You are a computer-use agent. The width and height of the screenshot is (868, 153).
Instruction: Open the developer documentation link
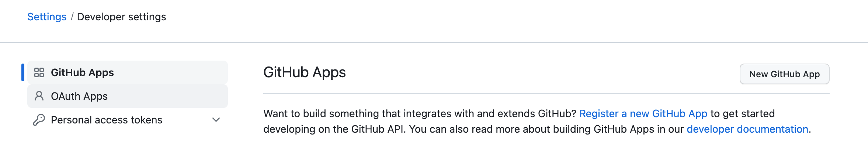coord(747,129)
